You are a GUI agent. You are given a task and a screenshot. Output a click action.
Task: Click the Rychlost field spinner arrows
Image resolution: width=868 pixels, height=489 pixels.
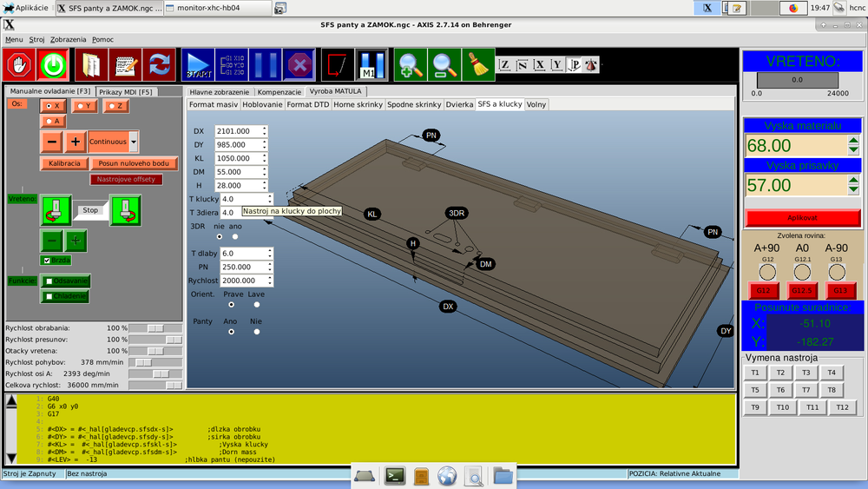(271, 281)
